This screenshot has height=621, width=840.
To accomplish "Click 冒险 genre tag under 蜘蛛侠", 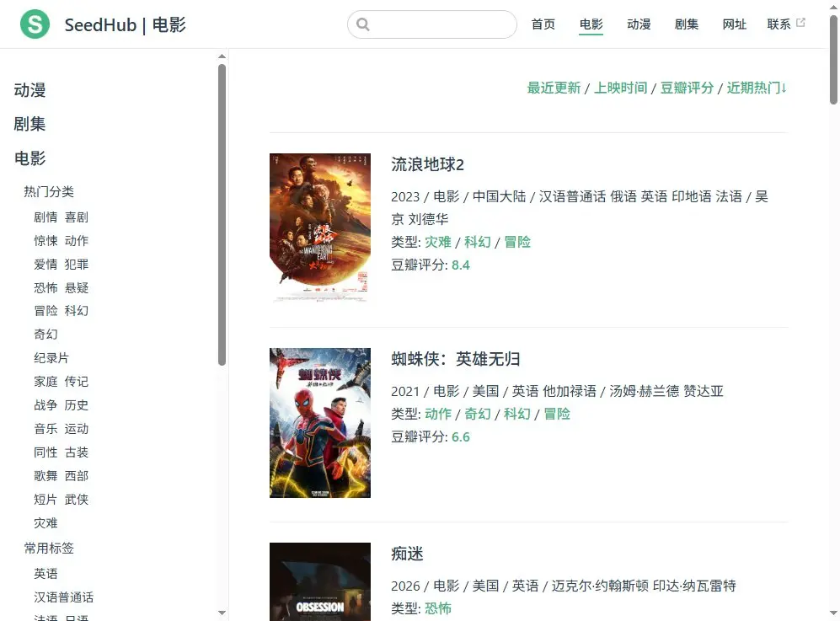I will click(557, 415).
